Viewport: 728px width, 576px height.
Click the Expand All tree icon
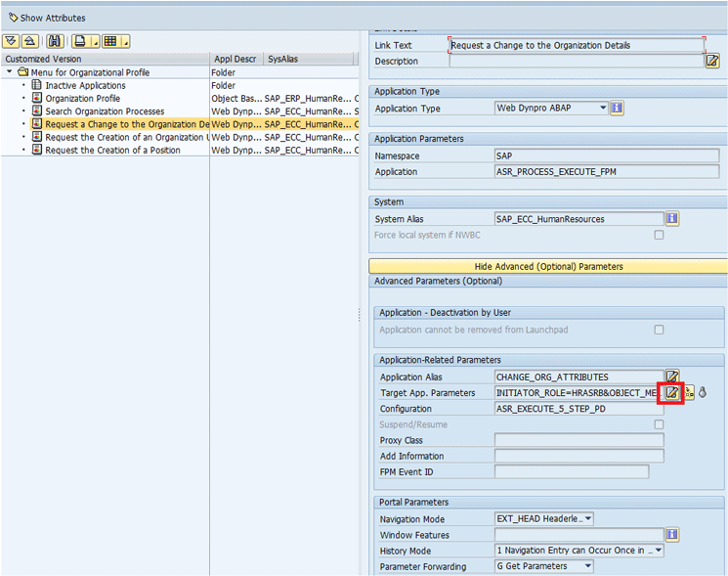pyautogui.click(x=11, y=41)
